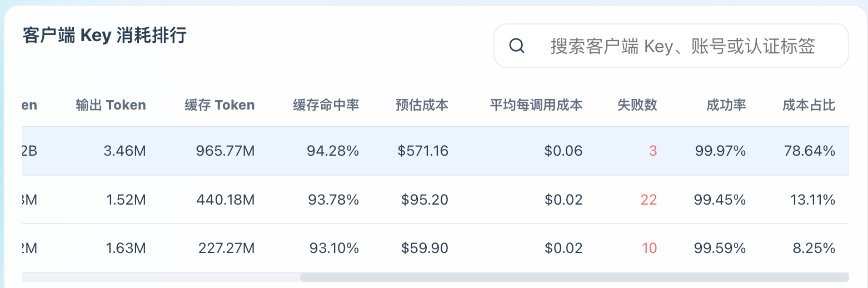The width and height of the screenshot is (868, 288).
Task: Click the red failure count 3
Action: (653, 151)
